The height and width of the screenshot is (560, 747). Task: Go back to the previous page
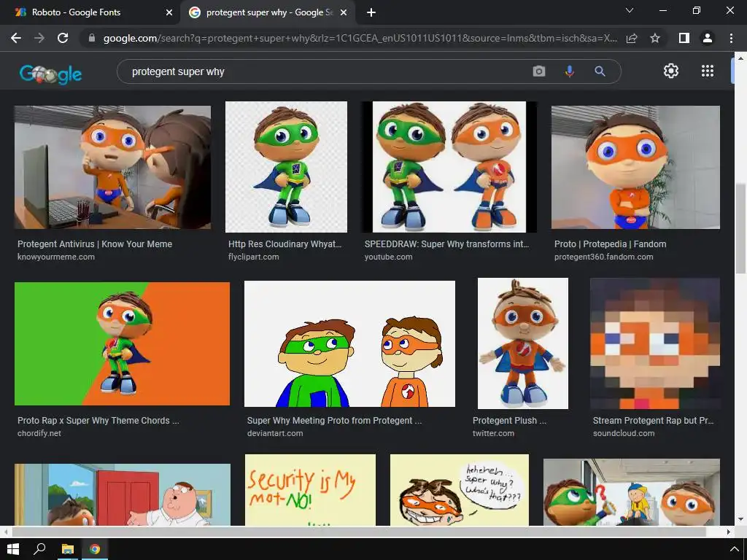point(16,38)
